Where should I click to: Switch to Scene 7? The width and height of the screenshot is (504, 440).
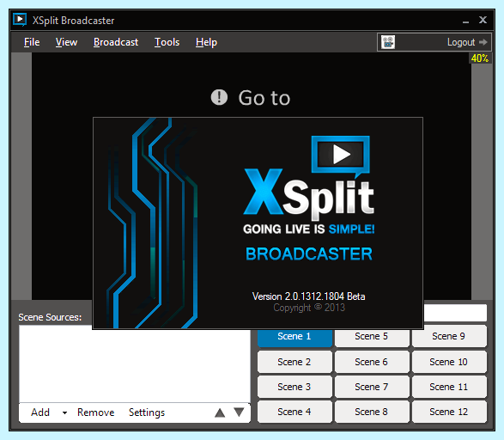tap(372, 387)
